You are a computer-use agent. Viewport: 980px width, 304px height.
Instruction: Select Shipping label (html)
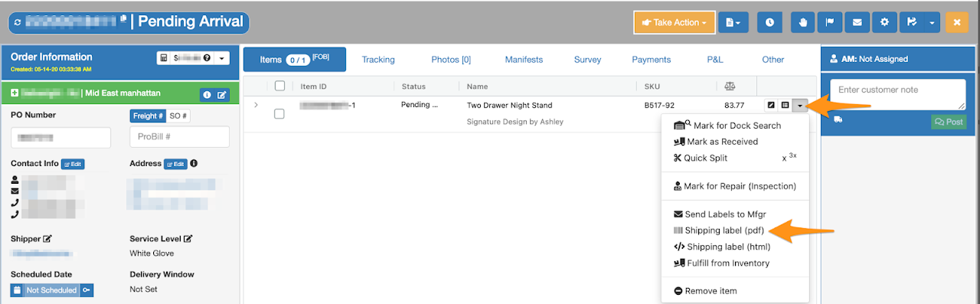pos(722,247)
